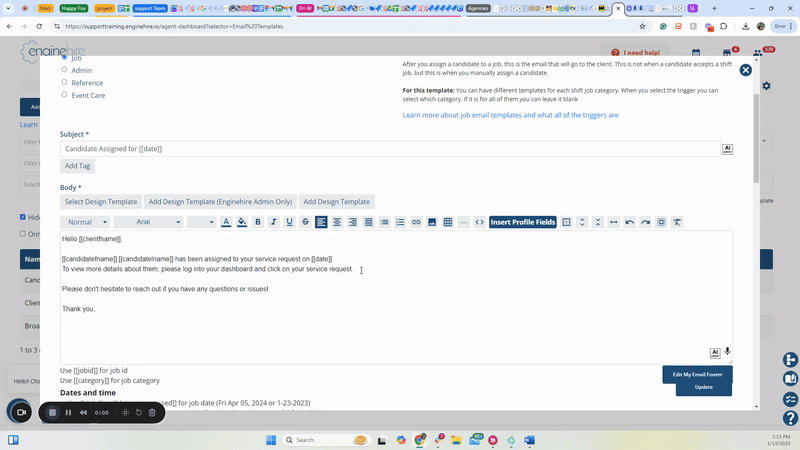
Task: Select the Event Care radio option
Action: pyautogui.click(x=64, y=94)
